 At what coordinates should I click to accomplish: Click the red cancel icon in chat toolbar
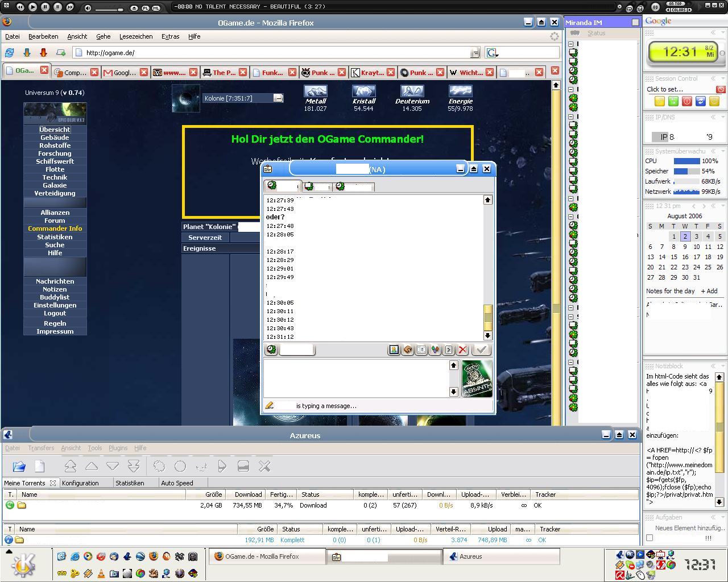462,350
